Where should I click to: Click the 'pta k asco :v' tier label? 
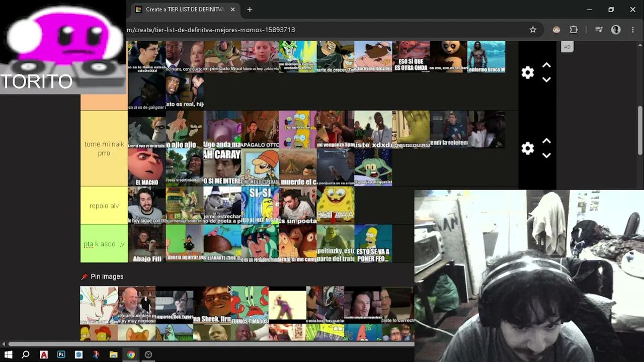click(x=104, y=244)
